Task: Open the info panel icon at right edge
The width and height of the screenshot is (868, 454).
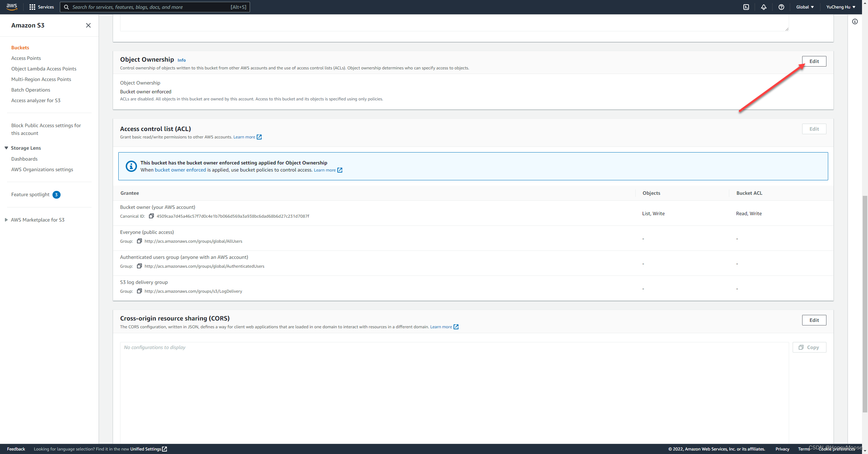Action: pyautogui.click(x=855, y=22)
